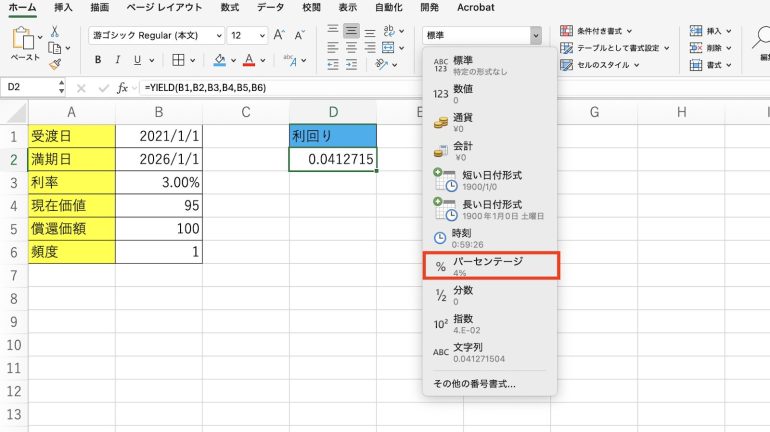Apply the fill color bucket
The height and width of the screenshot is (432, 770).
click(220, 60)
